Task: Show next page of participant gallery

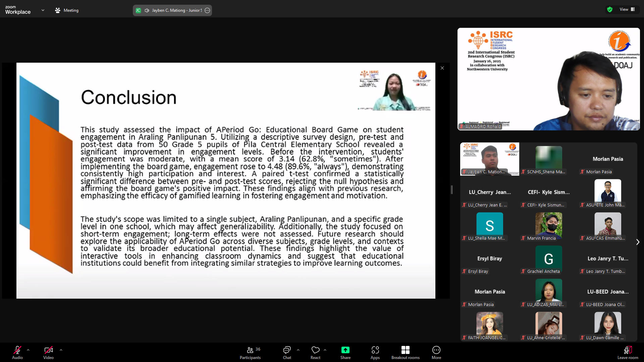Action: point(638,242)
